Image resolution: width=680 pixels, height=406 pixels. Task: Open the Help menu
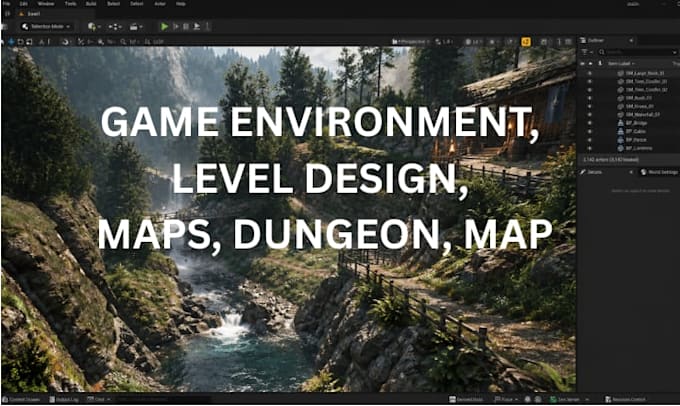181,4
